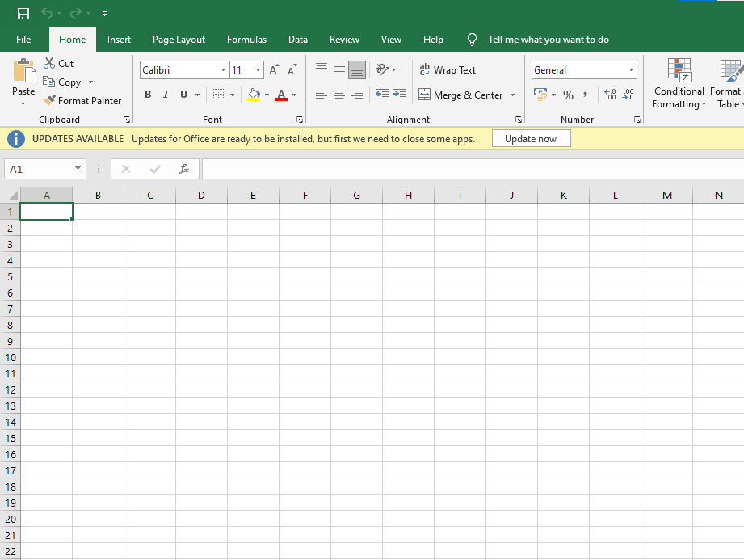The height and width of the screenshot is (560, 744).
Task: Switch to the View tab
Action: click(391, 40)
